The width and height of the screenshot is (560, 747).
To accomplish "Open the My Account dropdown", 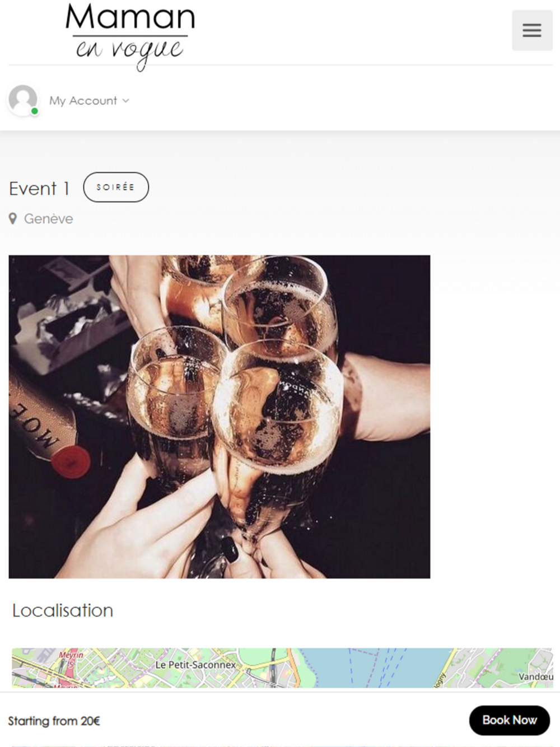I will pyautogui.click(x=89, y=101).
